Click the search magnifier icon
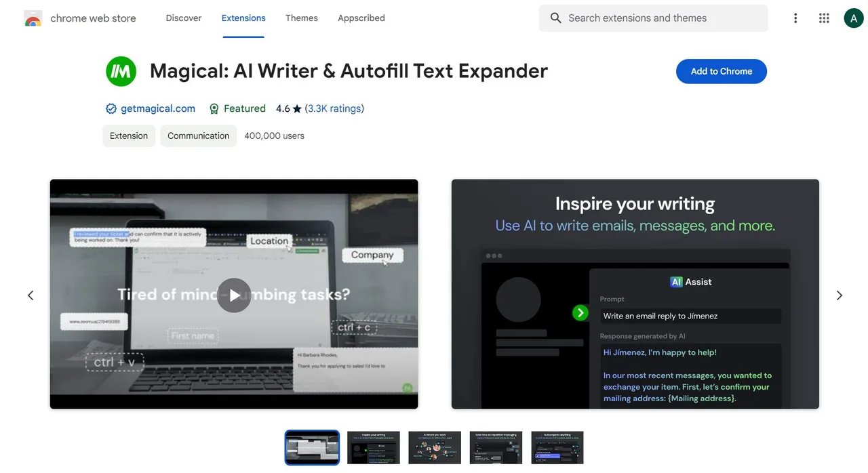The width and height of the screenshot is (868, 473). pos(556,18)
